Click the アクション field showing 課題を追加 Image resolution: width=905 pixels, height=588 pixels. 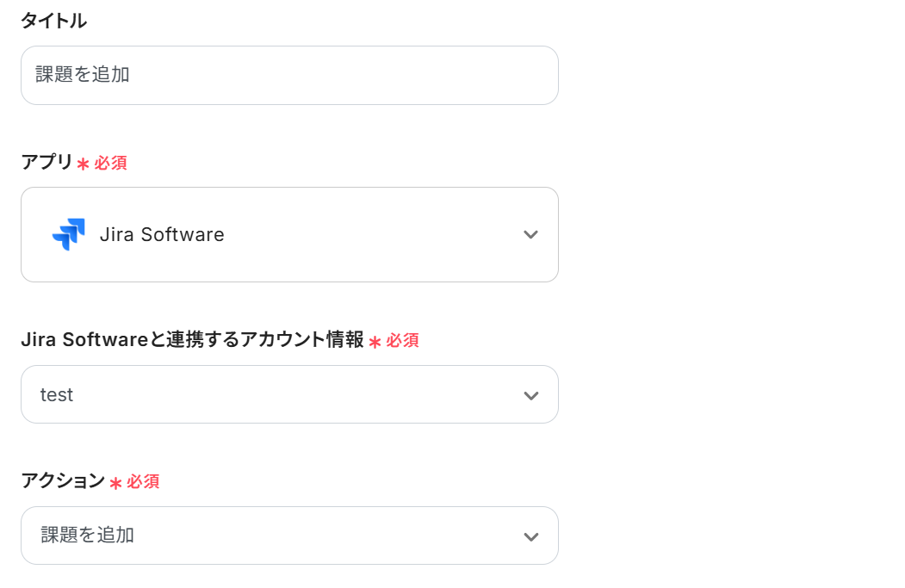(289, 535)
